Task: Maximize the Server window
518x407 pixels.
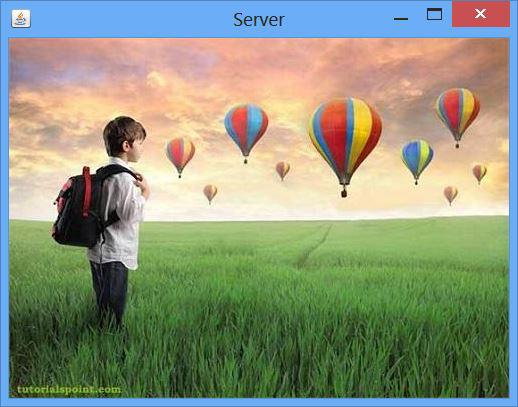Action: tap(434, 14)
